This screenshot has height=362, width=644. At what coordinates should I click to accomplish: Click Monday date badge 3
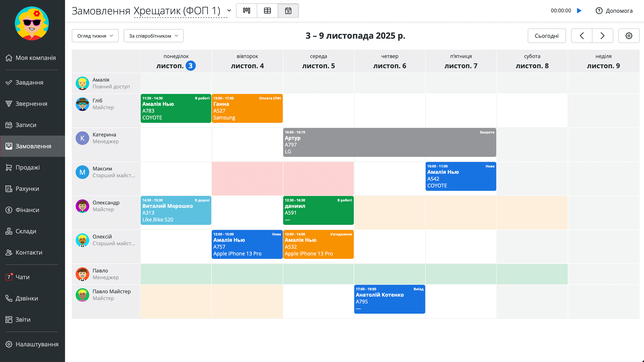tap(190, 66)
